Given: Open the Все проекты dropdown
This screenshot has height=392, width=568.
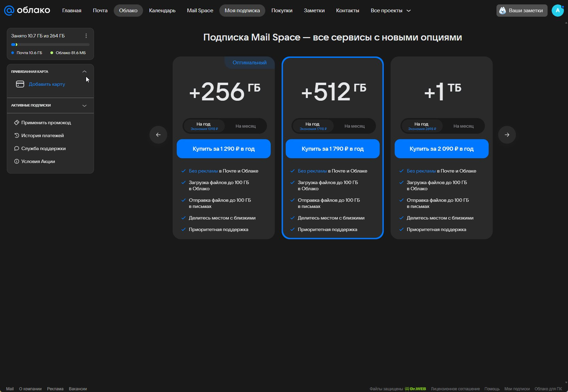Looking at the screenshot, I should click(x=390, y=10).
